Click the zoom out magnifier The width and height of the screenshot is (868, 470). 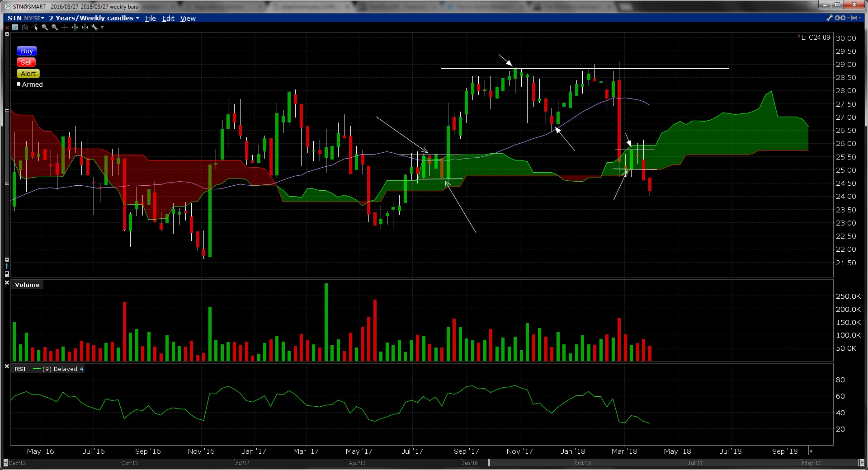click(55, 28)
